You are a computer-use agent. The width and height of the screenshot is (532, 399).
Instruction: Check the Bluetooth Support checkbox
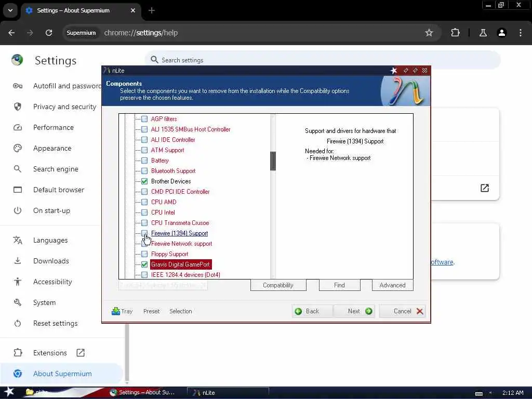[144, 171]
